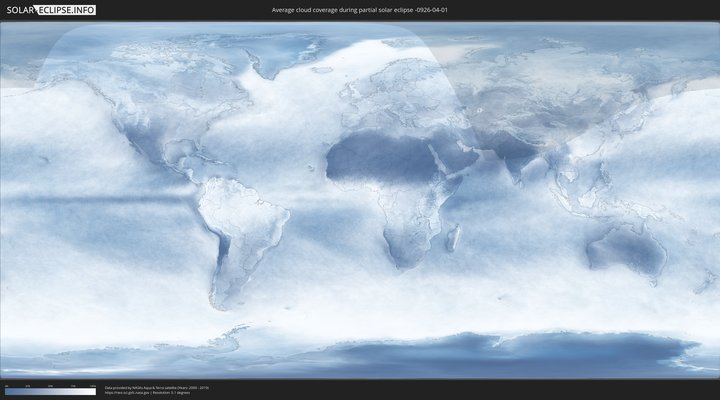720x400 pixels.
Task: Click the SOLAR-ECLIPSE.INFO logo
Action: (51, 10)
